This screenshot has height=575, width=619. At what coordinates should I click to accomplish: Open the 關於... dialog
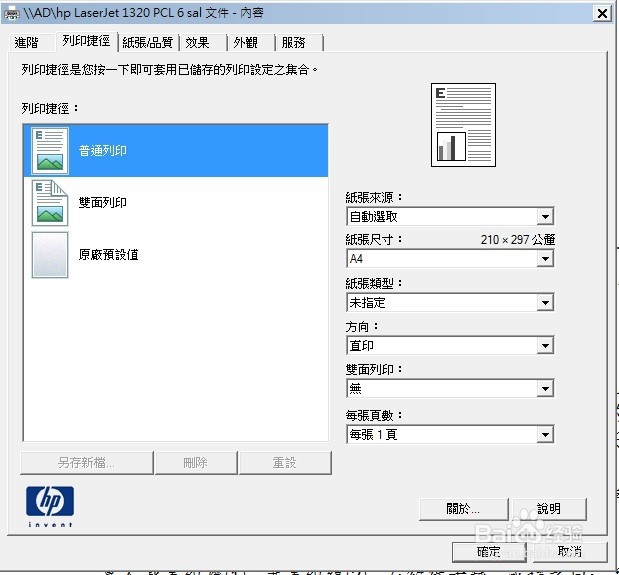click(463, 509)
